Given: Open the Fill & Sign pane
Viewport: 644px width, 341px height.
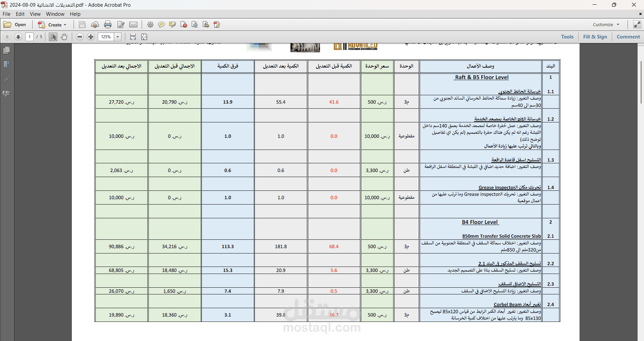Looking at the screenshot, I should pyautogui.click(x=595, y=37).
